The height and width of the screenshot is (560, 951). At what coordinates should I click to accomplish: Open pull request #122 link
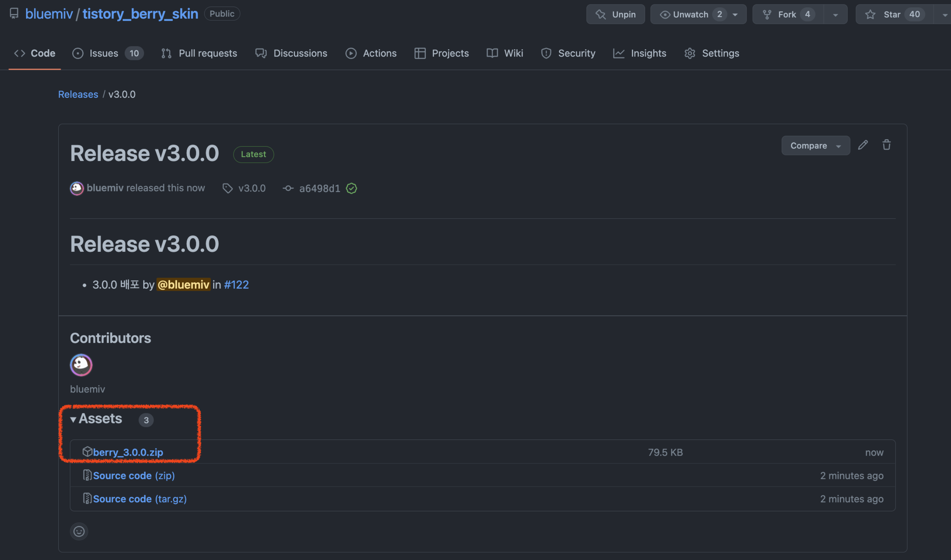click(236, 285)
